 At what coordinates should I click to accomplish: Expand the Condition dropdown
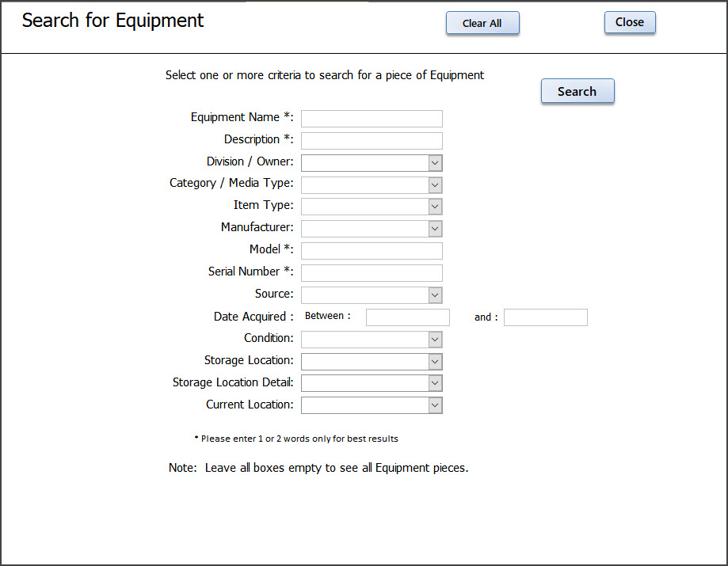[371, 340]
